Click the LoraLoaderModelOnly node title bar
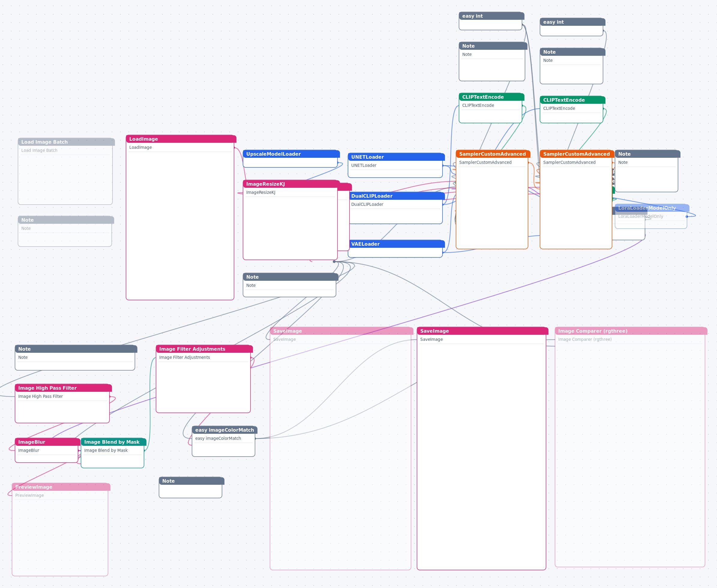717x588 pixels. coord(652,208)
